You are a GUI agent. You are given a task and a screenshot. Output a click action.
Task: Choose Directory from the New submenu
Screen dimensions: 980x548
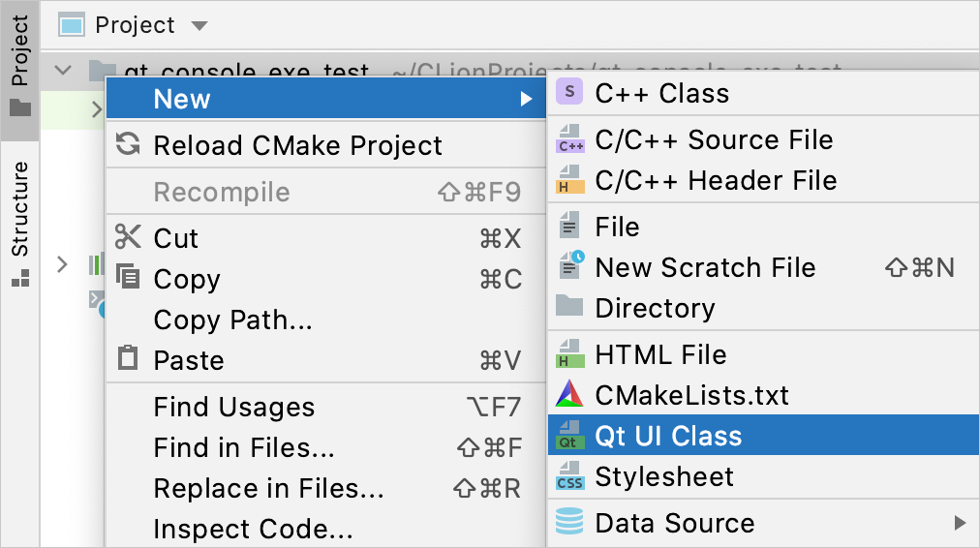tap(655, 308)
